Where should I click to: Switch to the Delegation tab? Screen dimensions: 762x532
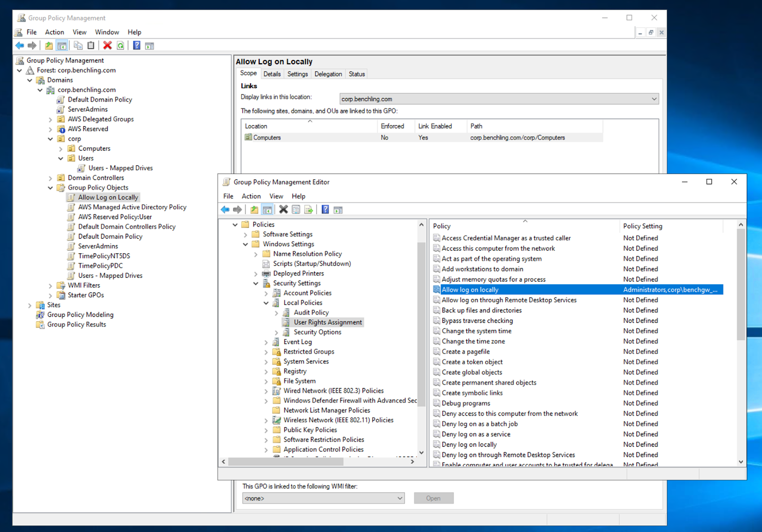click(x=328, y=74)
